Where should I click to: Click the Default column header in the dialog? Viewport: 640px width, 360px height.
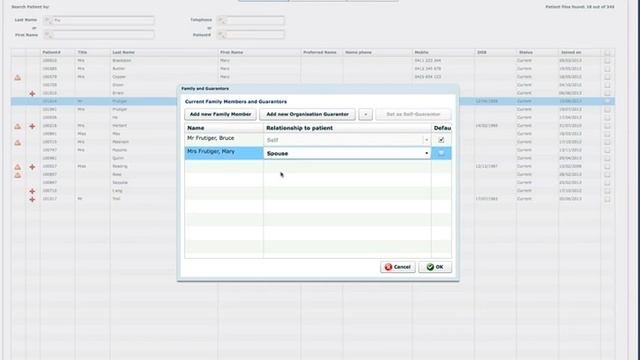(x=442, y=128)
